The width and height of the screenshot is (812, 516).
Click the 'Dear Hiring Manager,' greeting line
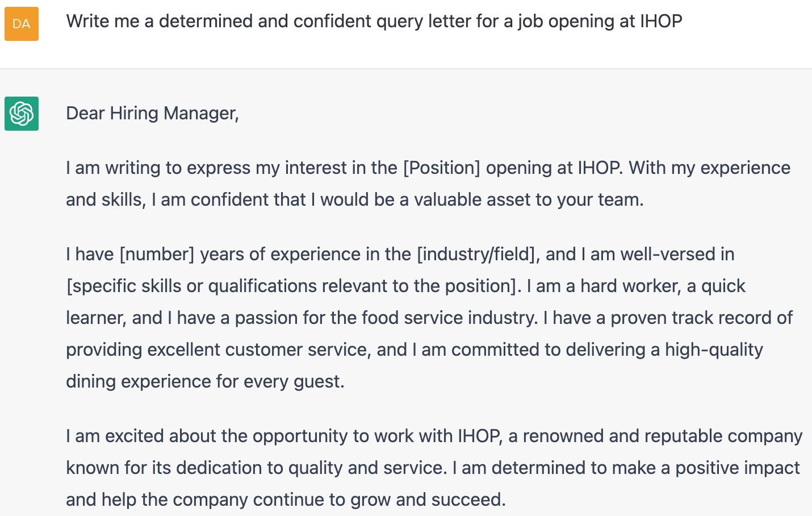[152, 114]
